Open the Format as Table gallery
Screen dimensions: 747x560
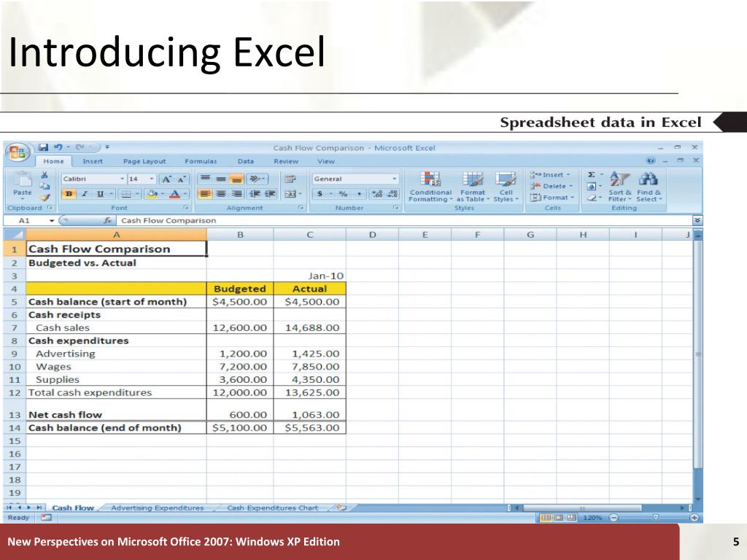tap(473, 187)
